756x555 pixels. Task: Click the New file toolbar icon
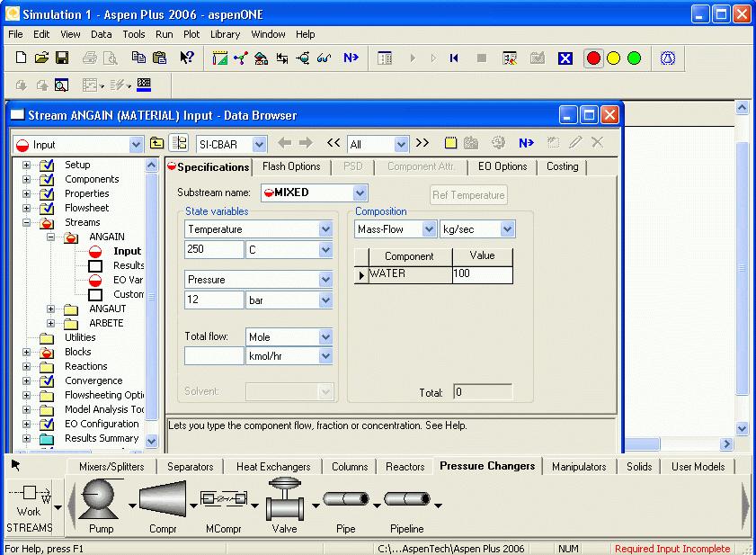click(21, 58)
